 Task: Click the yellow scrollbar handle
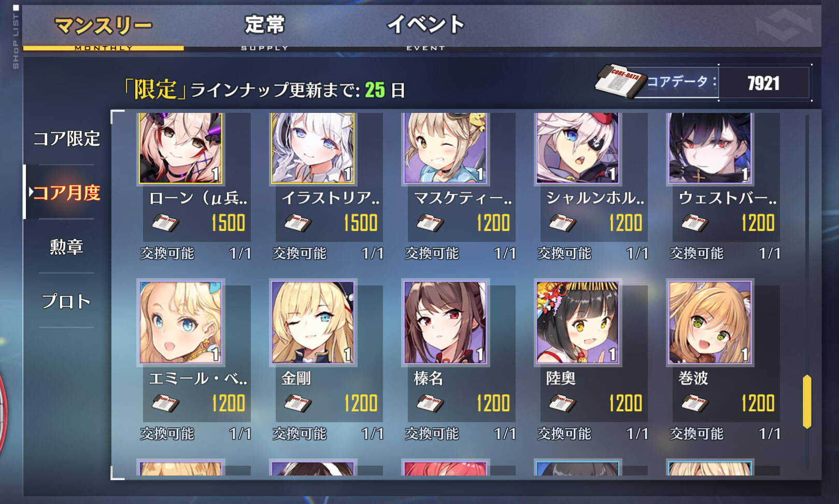[x=807, y=401]
